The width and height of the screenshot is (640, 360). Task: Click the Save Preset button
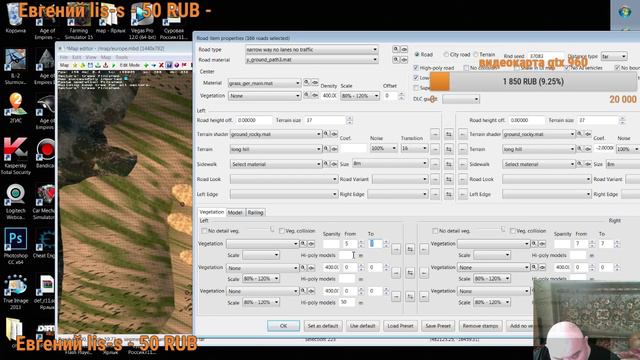click(438, 326)
